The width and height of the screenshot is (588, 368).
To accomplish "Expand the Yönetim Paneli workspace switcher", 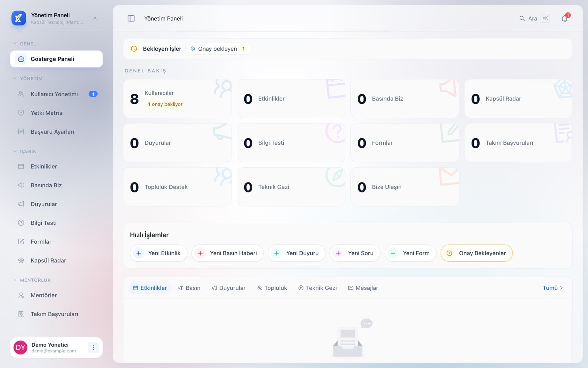I will [x=95, y=18].
